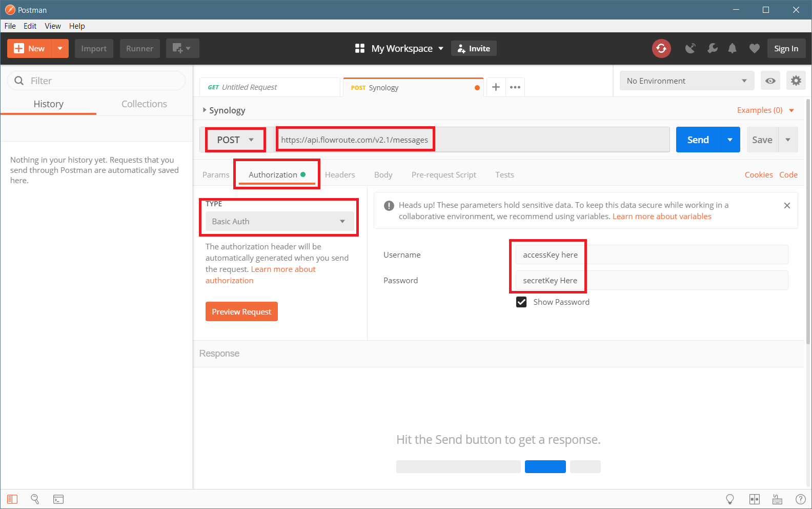Open the Edit menu
The height and width of the screenshot is (509, 812).
pos(30,26)
